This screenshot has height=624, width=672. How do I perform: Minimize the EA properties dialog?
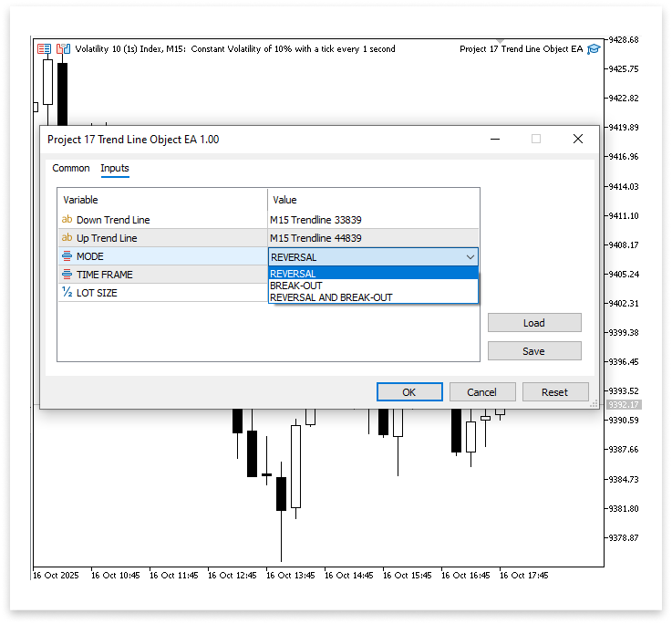(x=495, y=139)
